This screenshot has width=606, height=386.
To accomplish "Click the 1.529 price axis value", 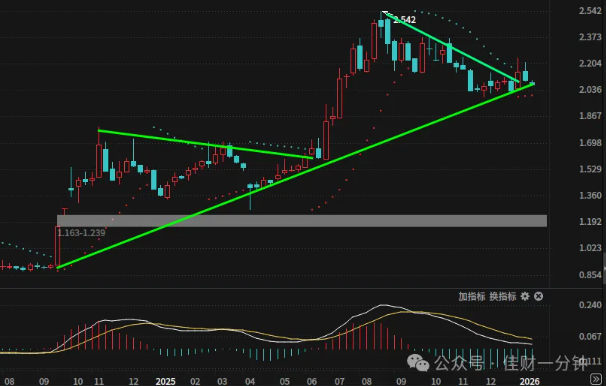I will point(590,169).
